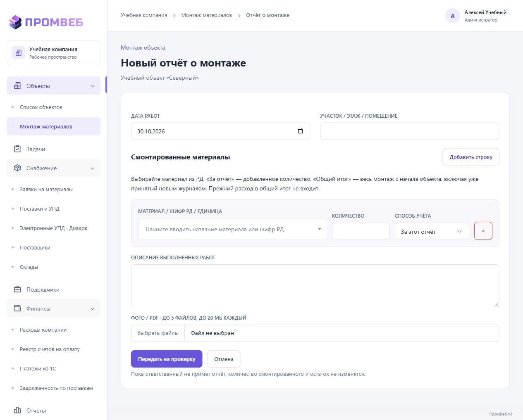
Task: Click the Учебная компания workspace building icon
Action: (19, 53)
